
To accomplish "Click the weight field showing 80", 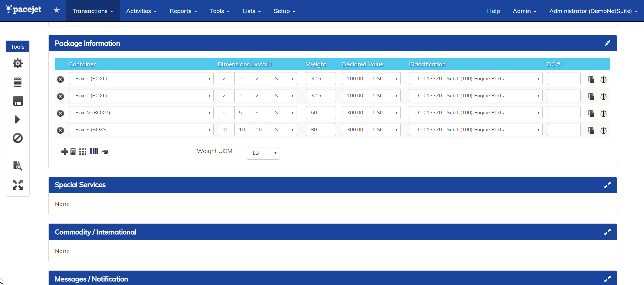I will [x=321, y=130].
